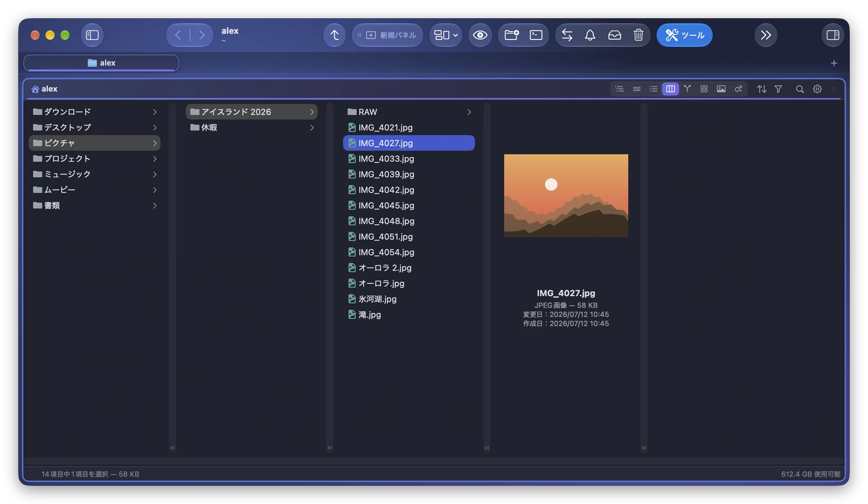Open notifications bell in toolbar

[x=590, y=35]
